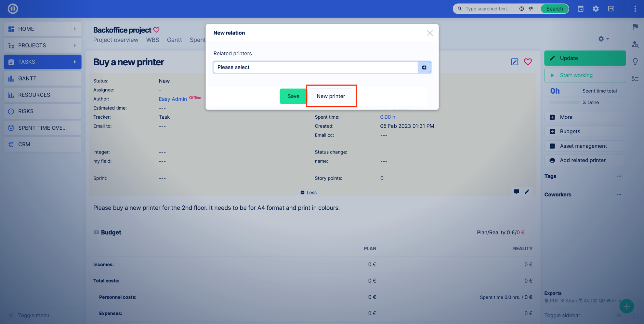Select Resources in left menu
Screen dimensions: 644x324
pos(34,95)
